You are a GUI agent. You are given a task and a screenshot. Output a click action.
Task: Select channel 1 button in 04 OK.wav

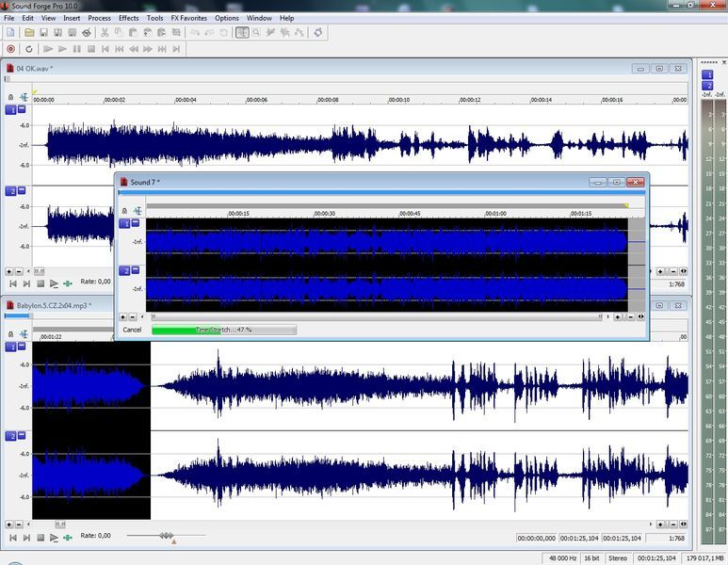[10, 110]
